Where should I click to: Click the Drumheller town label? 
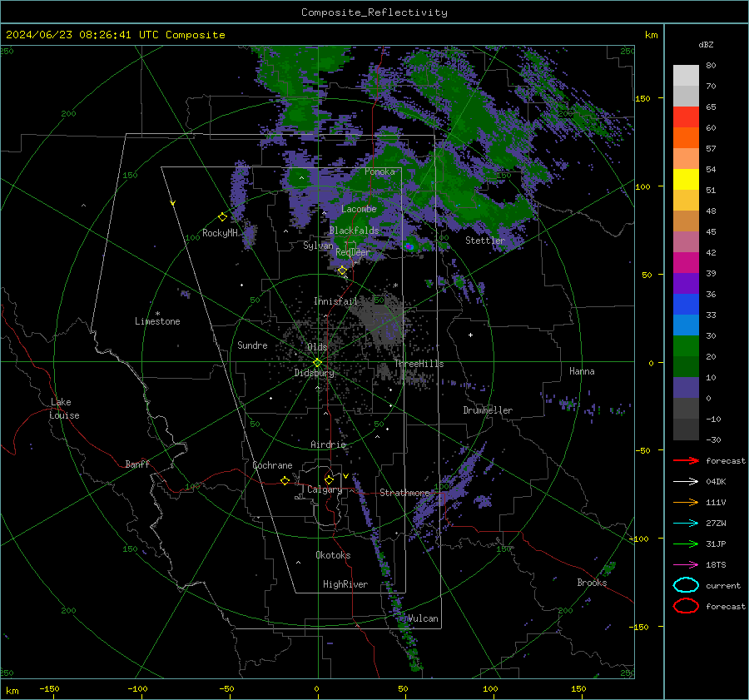[x=488, y=410]
